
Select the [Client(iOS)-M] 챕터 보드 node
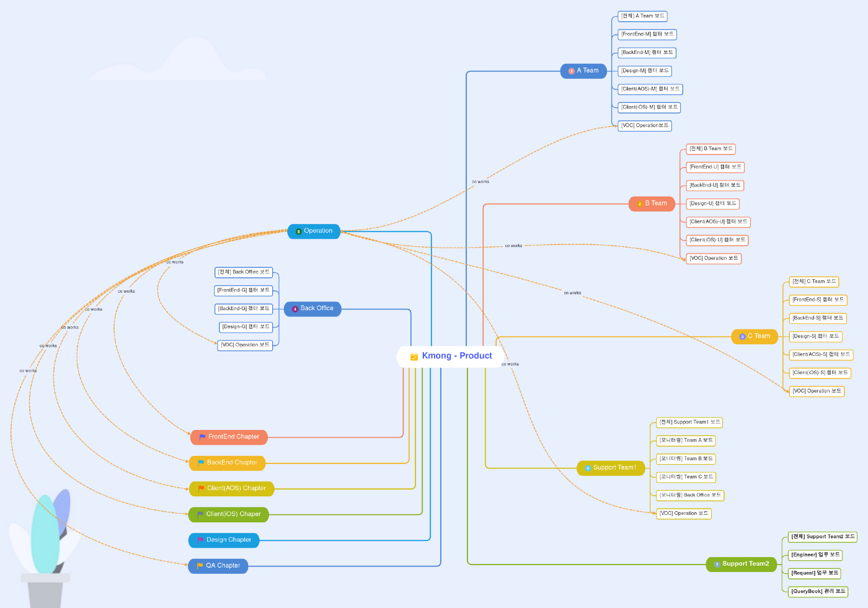pos(649,107)
